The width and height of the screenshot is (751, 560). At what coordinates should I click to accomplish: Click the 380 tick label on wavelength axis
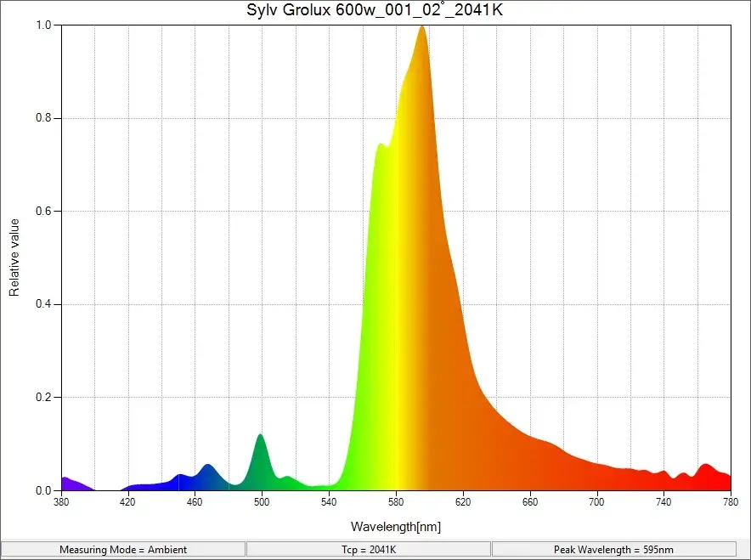[x=61, y=502]
